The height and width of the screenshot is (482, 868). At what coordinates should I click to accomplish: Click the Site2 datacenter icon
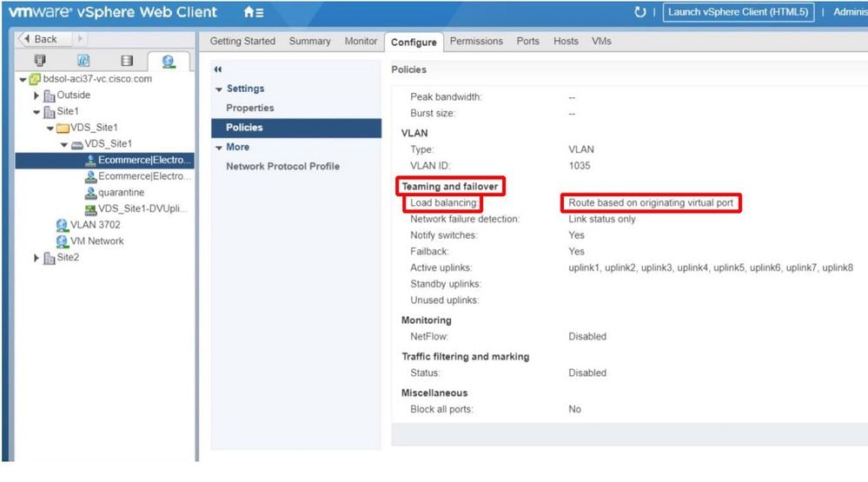[x=50, y=258]
